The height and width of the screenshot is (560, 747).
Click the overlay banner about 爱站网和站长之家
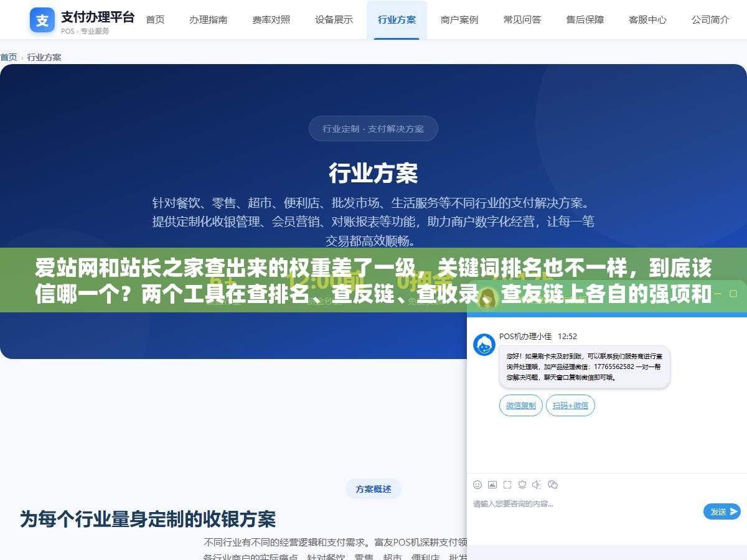click(x=374, y=281)
